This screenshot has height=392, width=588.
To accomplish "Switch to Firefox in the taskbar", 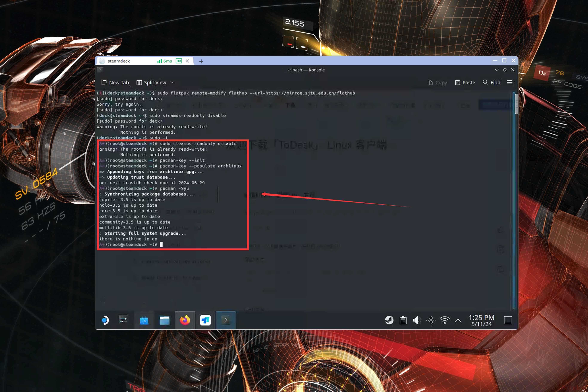I will pyautogui.click(x=185, y=320).
